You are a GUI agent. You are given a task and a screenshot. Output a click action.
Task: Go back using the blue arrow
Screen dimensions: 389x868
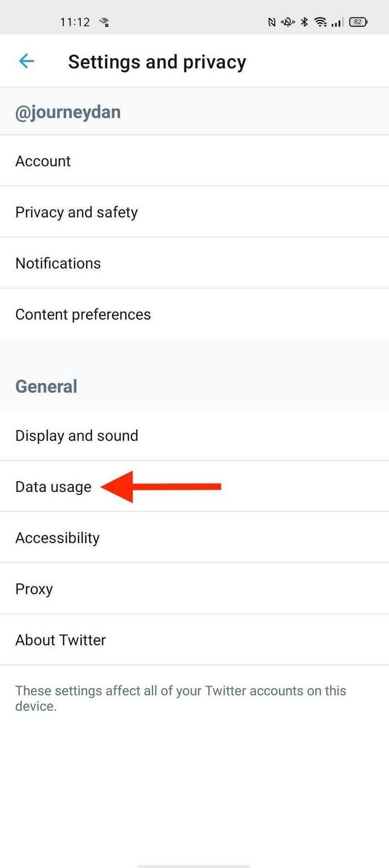(26, 61)
